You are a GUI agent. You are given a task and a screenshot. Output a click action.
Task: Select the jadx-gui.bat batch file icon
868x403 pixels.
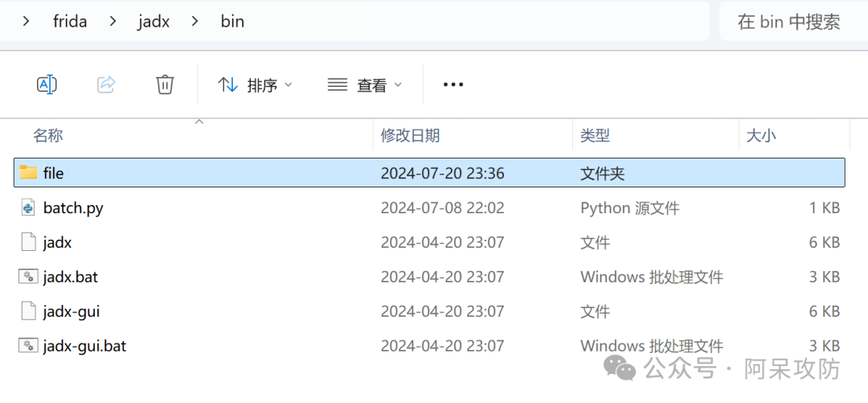pyautogui.click(x=28, y=346)
